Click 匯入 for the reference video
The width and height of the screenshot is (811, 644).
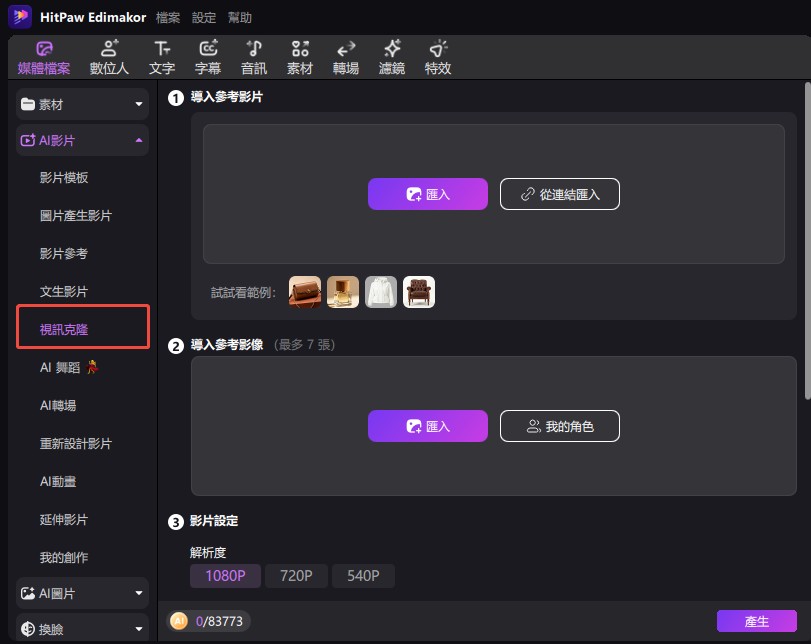pos(428,194)
